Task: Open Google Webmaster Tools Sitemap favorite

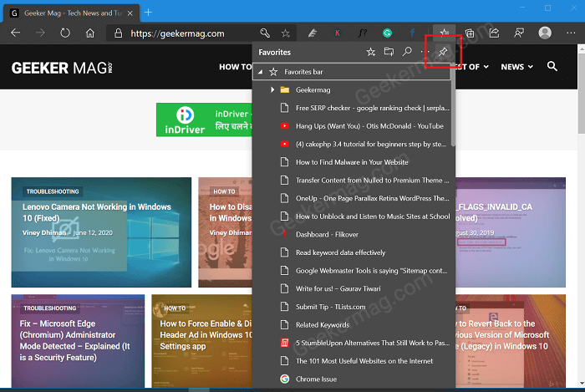Action: (354, 271)
